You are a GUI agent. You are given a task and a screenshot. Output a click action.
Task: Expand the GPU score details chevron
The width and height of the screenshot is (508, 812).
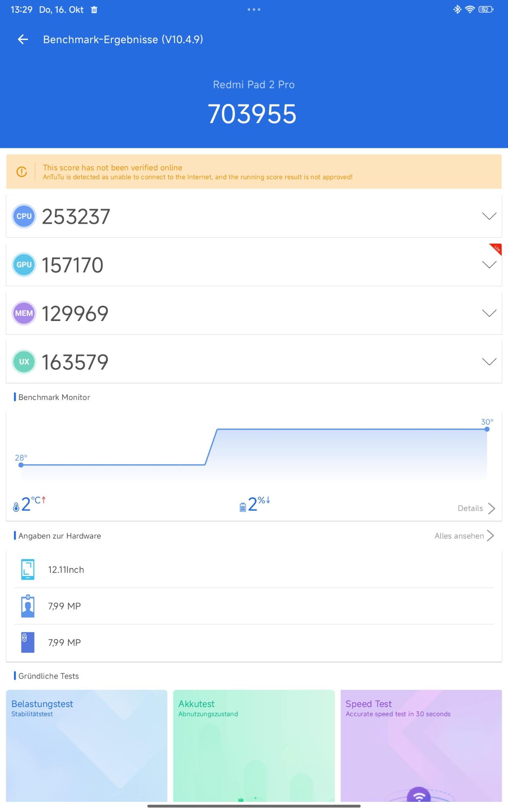click(489, 265)
